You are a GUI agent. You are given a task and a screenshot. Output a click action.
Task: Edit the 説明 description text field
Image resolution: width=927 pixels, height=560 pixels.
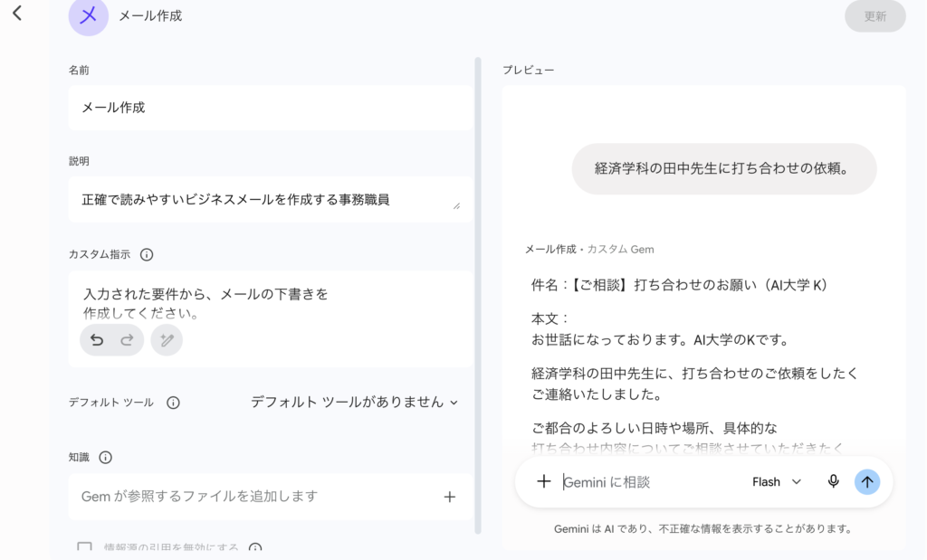(x=270, y=200)
